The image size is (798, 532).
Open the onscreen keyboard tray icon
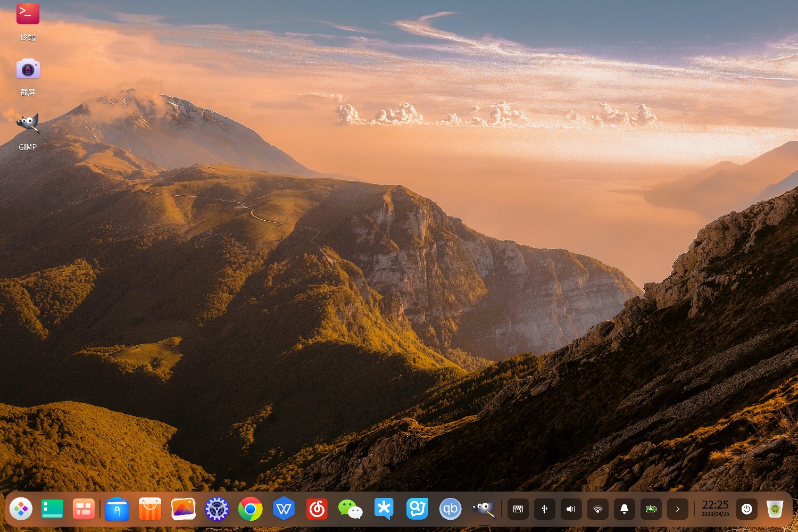coord(518,509)
